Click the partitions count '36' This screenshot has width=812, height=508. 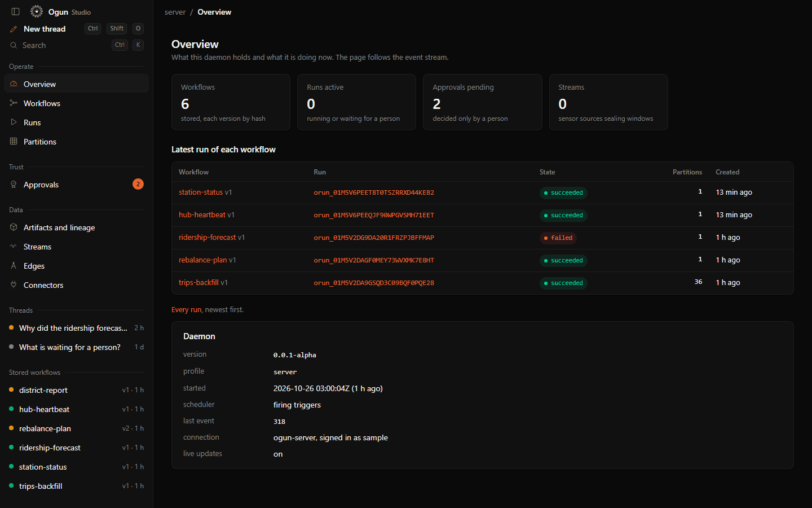(x=698, y=282)
